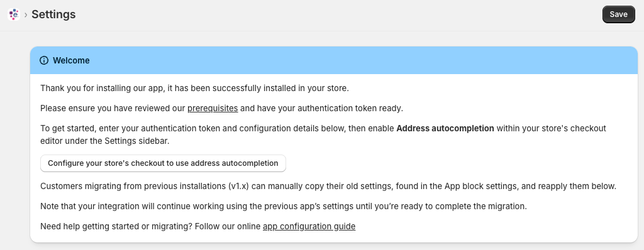Click the Settings page title
Screen dimensions: 644x250
click(x=53, y=14)
